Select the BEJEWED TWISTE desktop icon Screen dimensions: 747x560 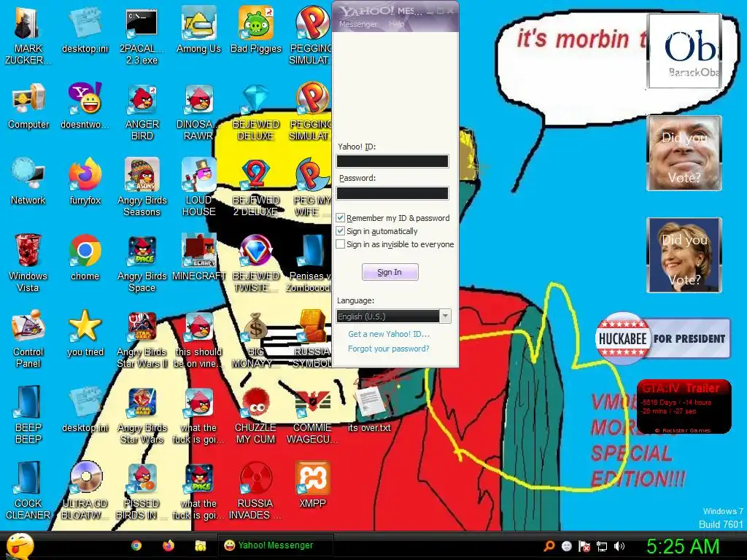[256, 262]
